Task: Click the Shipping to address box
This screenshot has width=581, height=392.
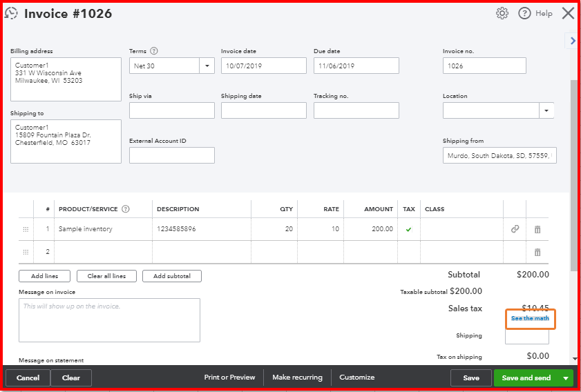Action: point(66,141)
